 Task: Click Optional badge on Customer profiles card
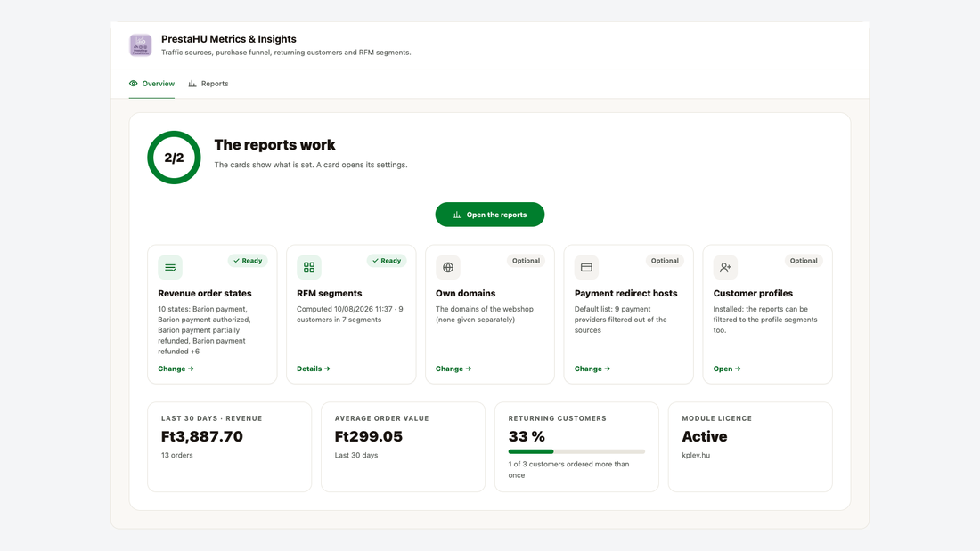pyautogui.click(x=803, y=261)
